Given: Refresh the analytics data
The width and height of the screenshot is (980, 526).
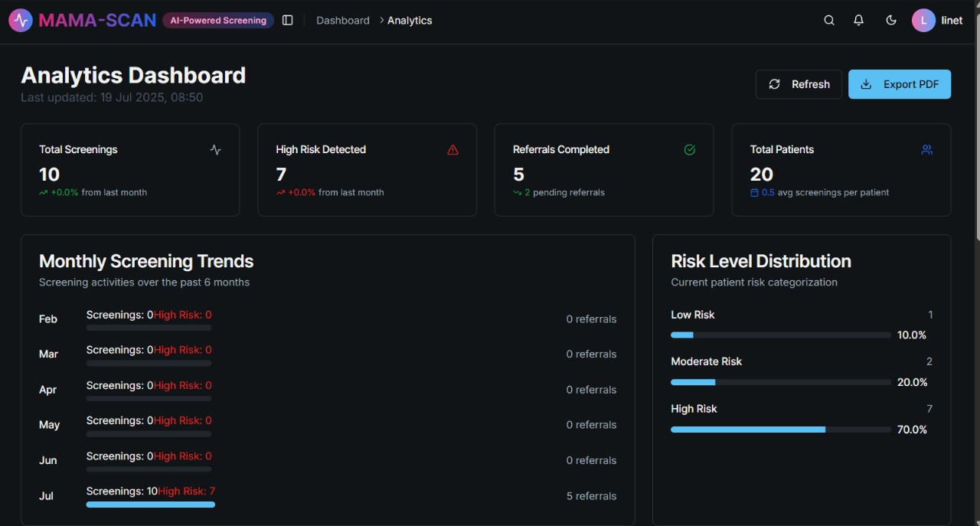Looking at the screenshot, I should click(x=799, y=84).
